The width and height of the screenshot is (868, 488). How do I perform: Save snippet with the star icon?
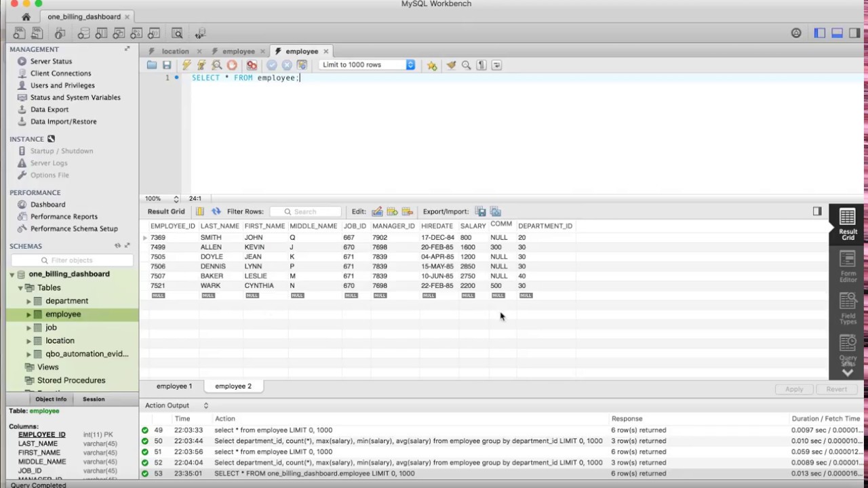432,65
